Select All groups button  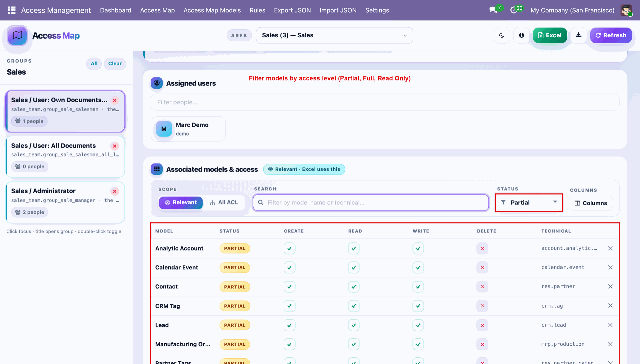coord(94,64)
